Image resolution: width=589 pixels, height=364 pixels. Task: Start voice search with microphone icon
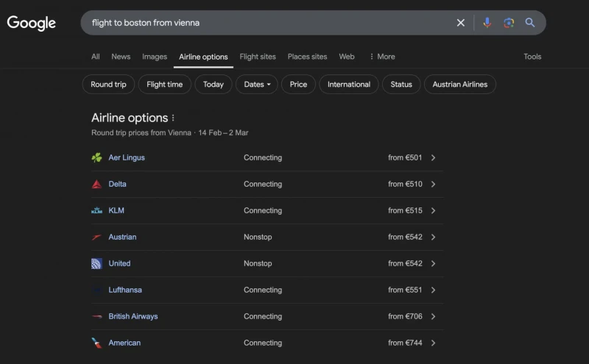click(x=487, y=23)
